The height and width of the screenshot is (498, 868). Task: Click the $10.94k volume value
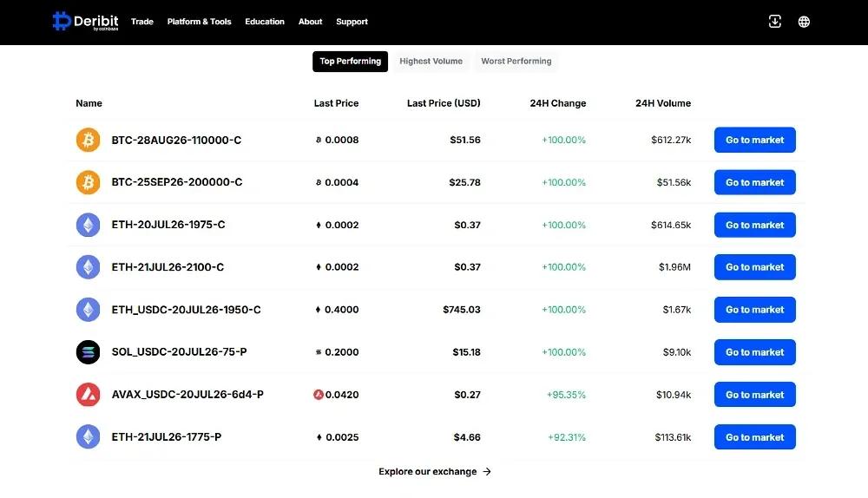tap(674, 395)
